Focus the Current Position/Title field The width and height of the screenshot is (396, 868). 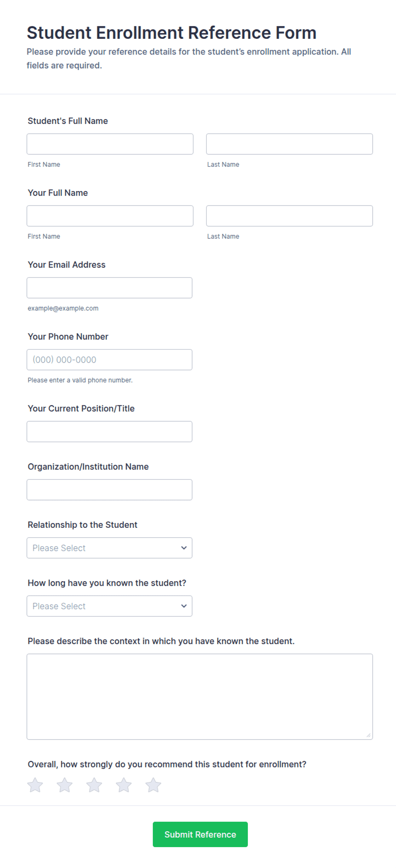109,431
